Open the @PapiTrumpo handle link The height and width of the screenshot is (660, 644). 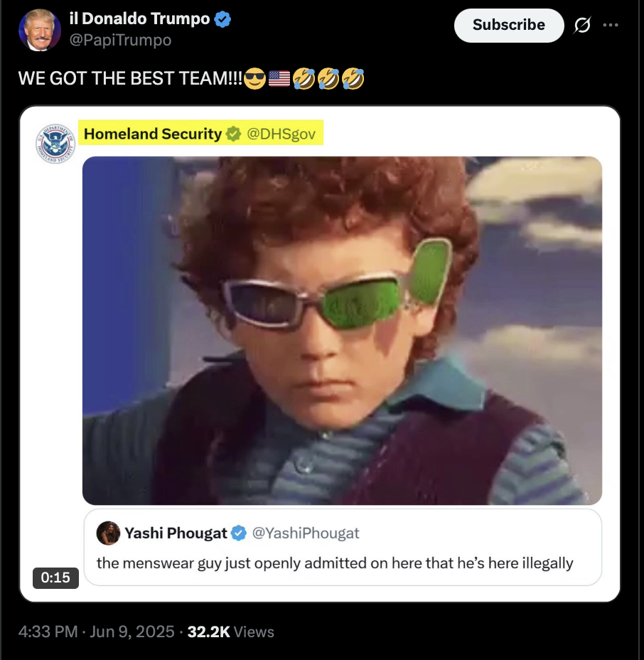click(120, 40)
